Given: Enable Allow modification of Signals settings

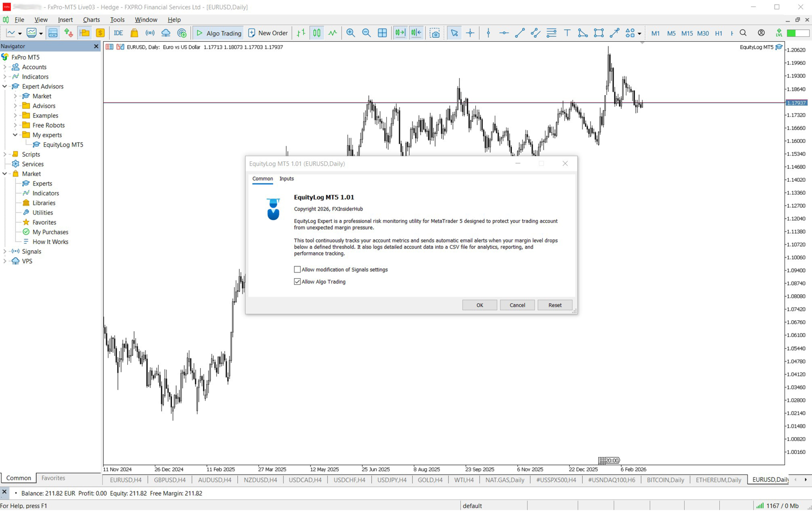Looking at the screenshot, I should [297, 270].
